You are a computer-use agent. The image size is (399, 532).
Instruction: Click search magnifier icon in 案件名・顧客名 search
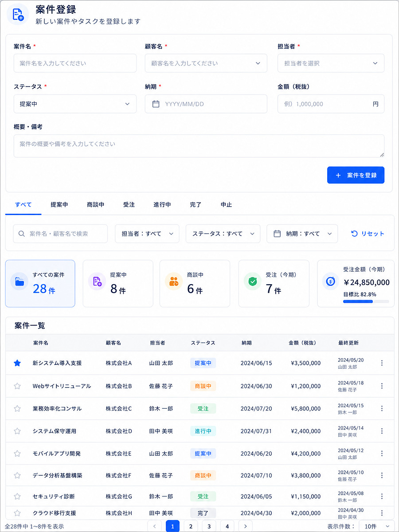[22, 234]
